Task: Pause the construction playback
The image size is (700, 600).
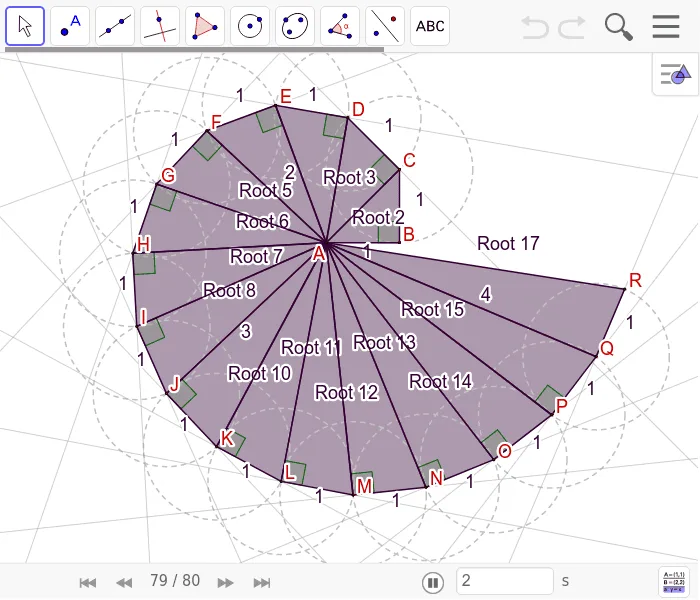Action: click(433, 583)
